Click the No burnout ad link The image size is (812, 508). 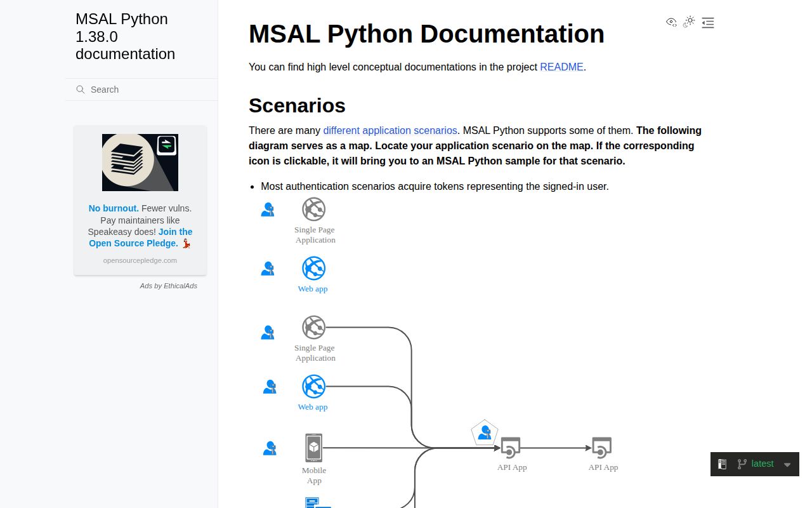pyautogui.click(x=114, y=208)
